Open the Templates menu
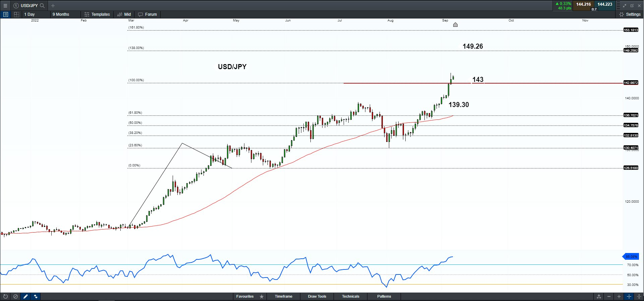644x301 pixels. click(97, 14)
